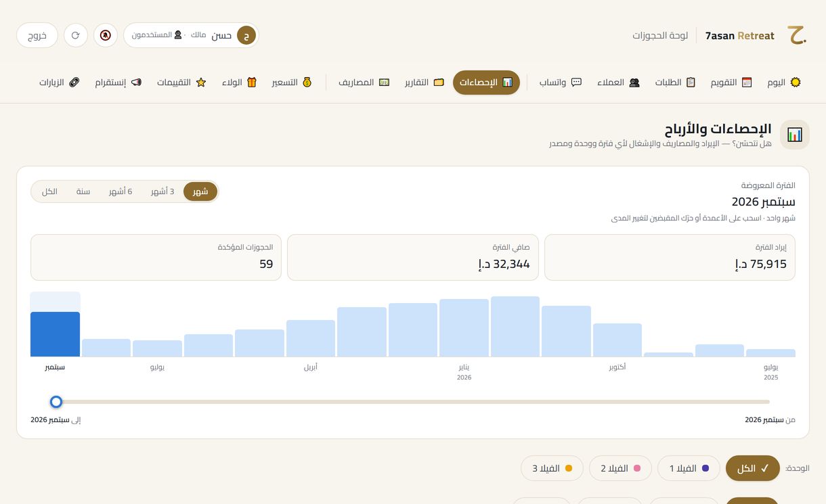The height and width of the screenshot is (504, 826).
Task: Click the إيراد الفترة revenue card
Action: [x=670, y=257]
